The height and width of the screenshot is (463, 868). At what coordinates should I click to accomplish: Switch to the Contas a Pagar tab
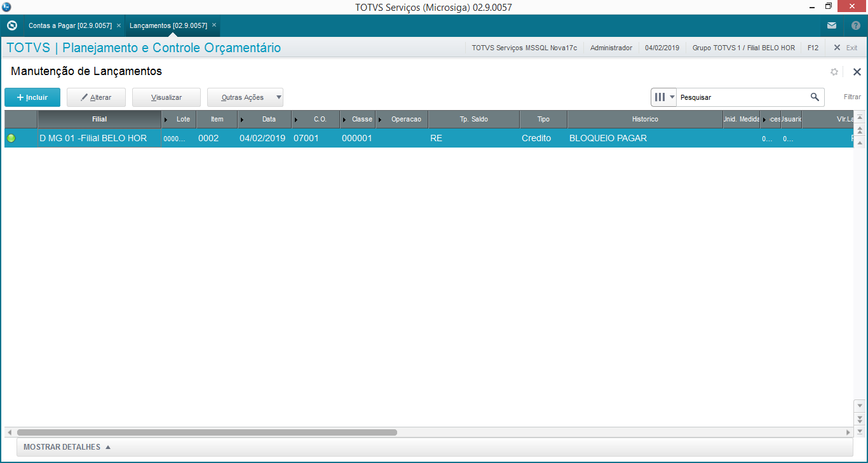(x=70, y=25)
